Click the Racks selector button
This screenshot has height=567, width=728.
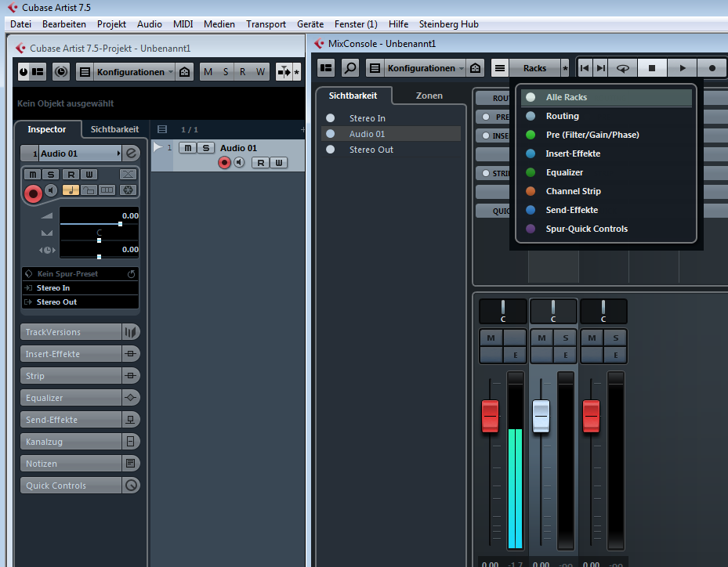point(534,68)
